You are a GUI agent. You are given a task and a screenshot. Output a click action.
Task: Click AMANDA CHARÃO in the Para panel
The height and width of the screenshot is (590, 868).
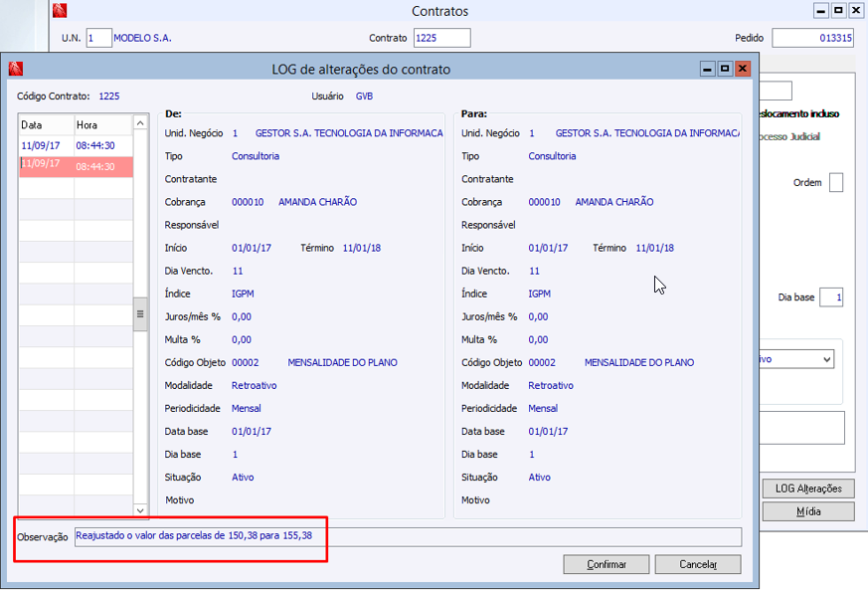tap(614, 202)
